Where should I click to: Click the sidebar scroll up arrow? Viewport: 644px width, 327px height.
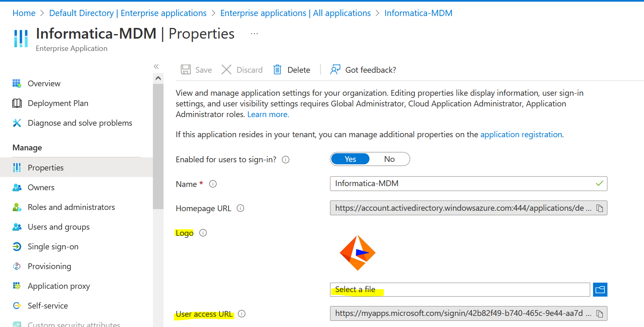point(158,78)
